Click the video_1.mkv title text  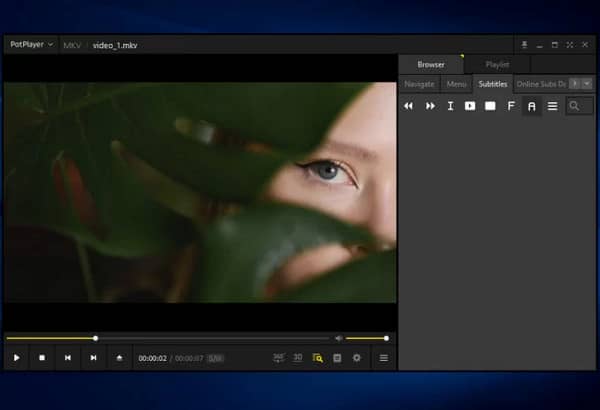(115, 45)
